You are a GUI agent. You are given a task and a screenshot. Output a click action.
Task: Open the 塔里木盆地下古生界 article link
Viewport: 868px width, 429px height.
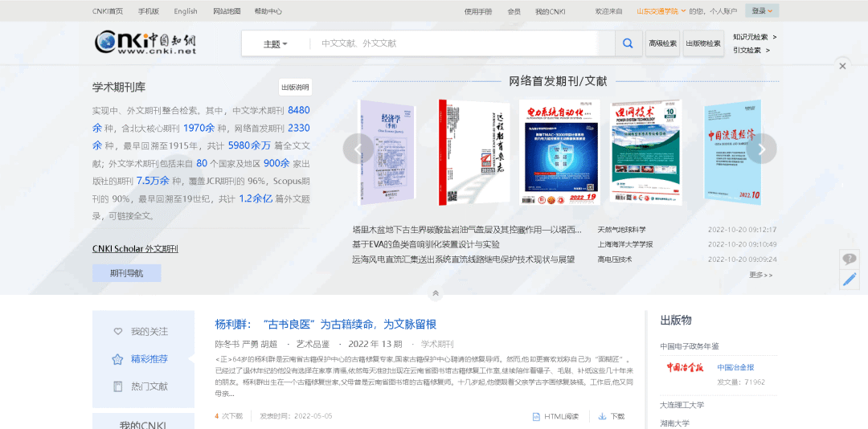click(x=467, y=229)
